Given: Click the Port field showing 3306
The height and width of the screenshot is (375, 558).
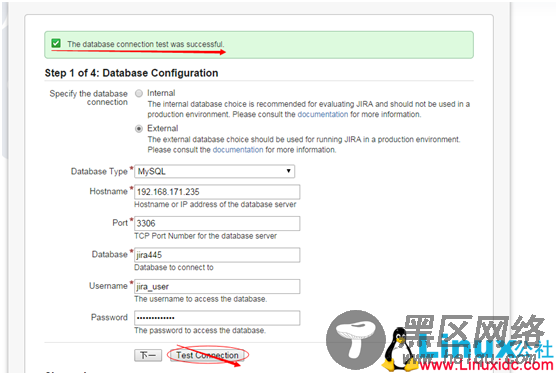Looking at the screenshot, I should [x=217, y=223].
